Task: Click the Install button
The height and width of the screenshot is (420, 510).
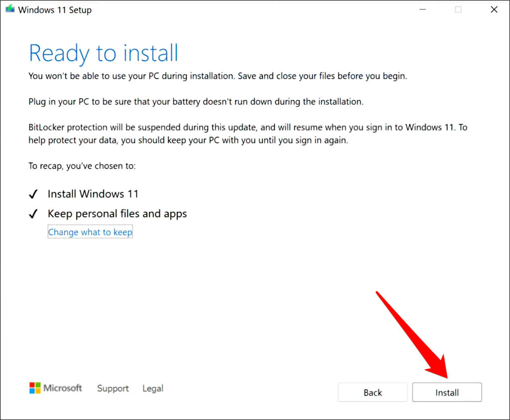Action: pyautogui.click(x=447, y=392)
